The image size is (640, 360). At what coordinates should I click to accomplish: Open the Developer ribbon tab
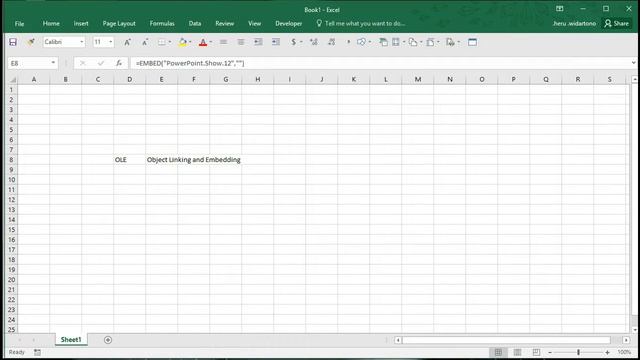[x=289, y=24]
